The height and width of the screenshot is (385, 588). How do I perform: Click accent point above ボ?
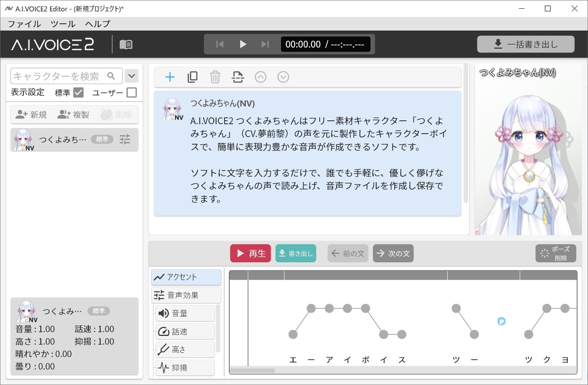pyautogui.click(x=366, y=308)
